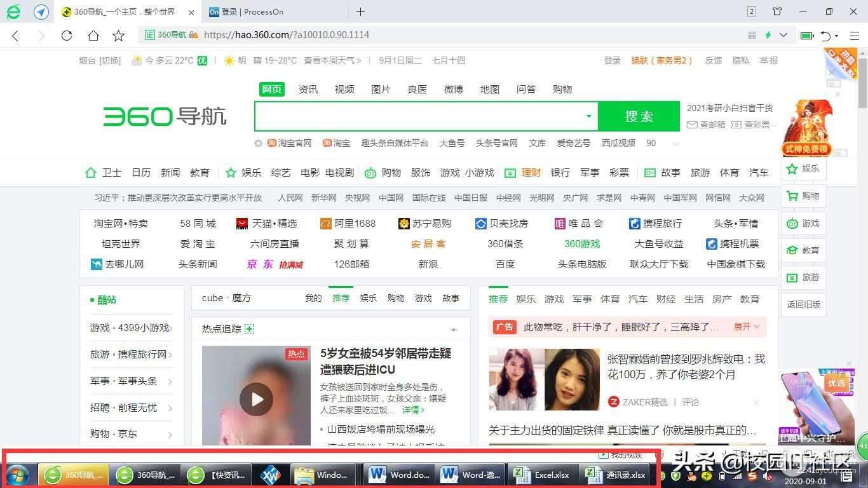Click the green 搜索 button
This screenshot has width=868, height=488.
click(639, 116)
